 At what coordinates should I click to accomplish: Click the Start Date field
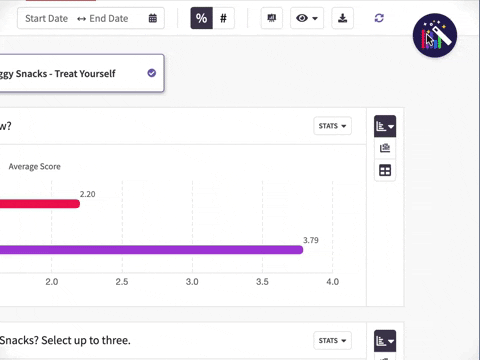tap(47, 18)
